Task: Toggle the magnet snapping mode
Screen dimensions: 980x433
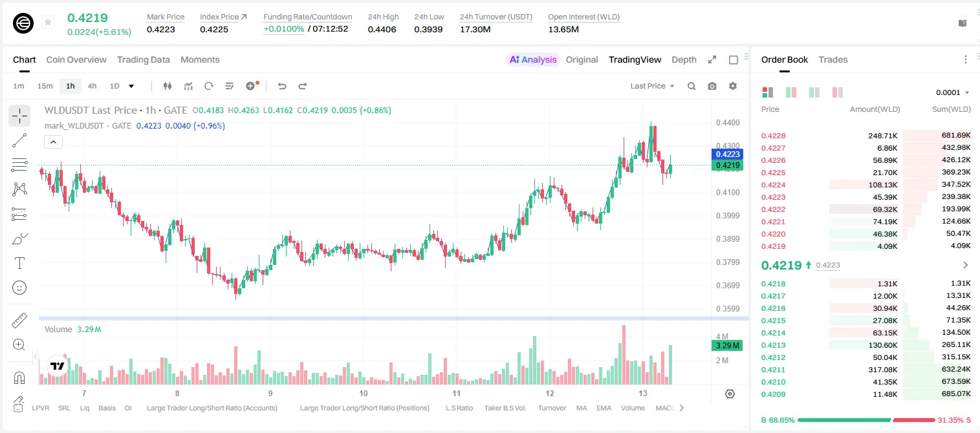Action: click(x=19, y=378)
